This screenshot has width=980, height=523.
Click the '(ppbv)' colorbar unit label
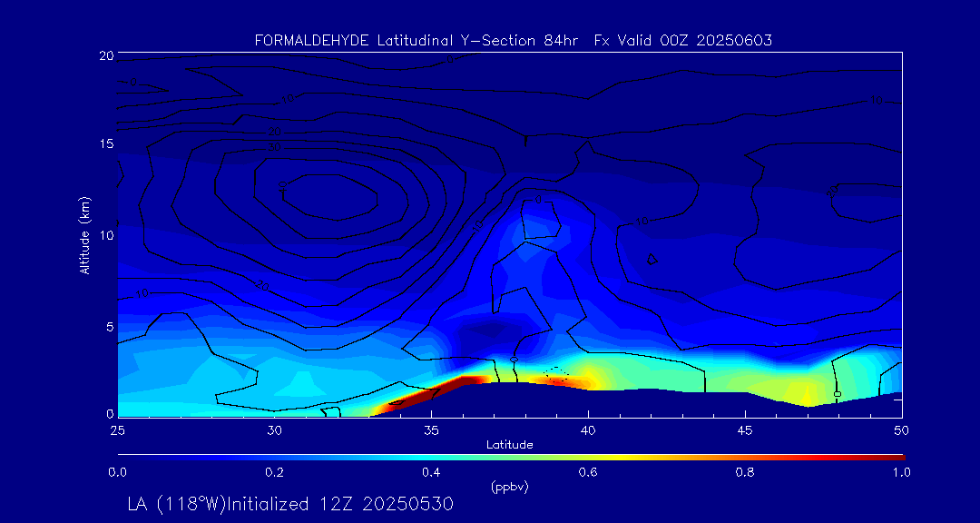click(510, 488)
